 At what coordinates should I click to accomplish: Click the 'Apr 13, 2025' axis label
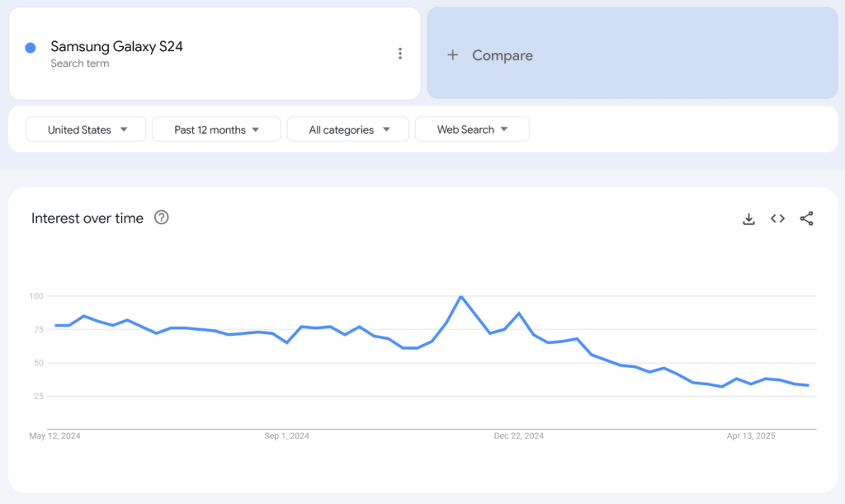[751, 436]
